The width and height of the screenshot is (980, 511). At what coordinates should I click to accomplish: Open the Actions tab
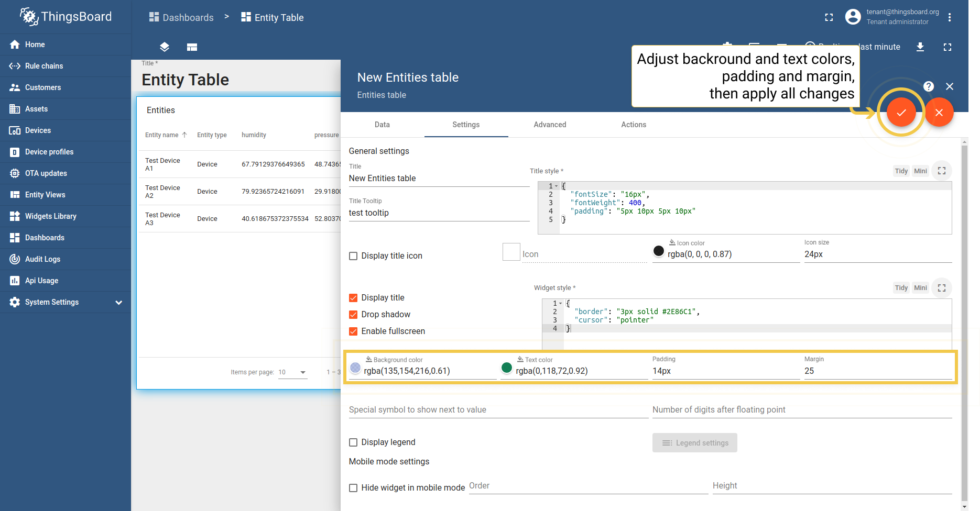point(634,125)
